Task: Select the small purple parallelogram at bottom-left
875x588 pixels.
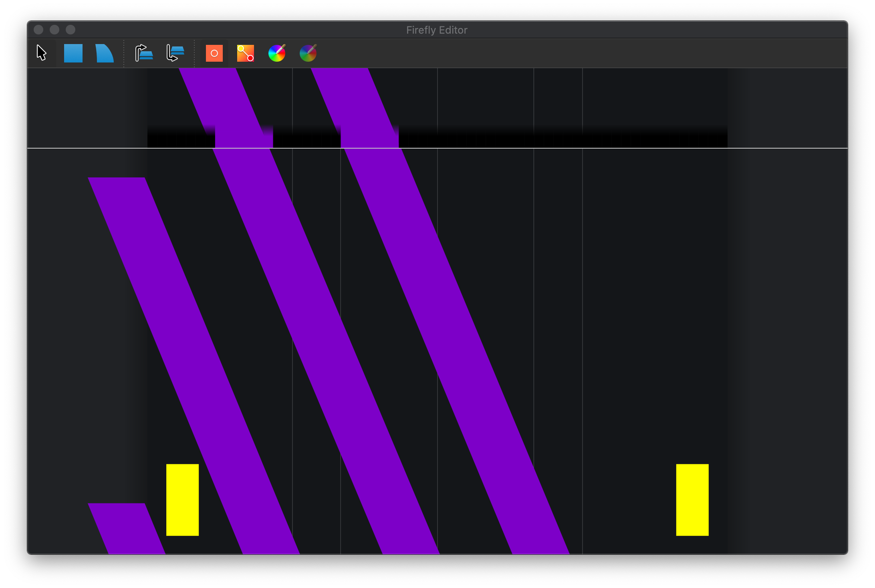Action: pos(127,529)
